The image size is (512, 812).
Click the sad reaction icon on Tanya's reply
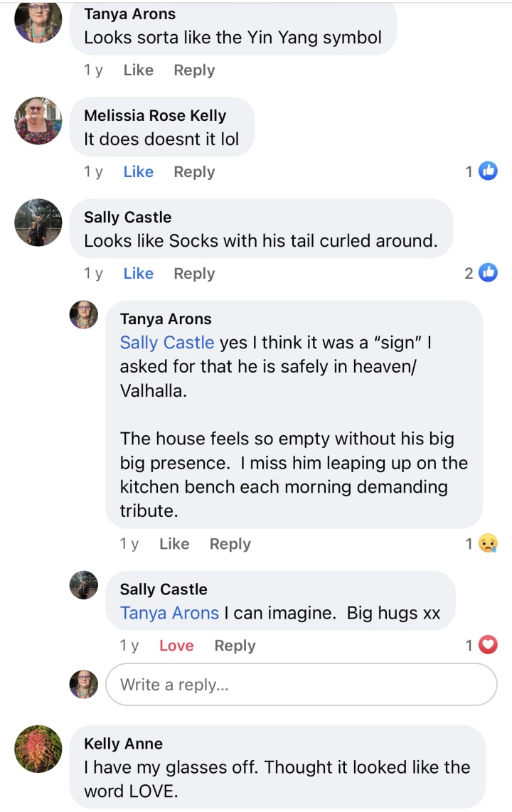488,544
